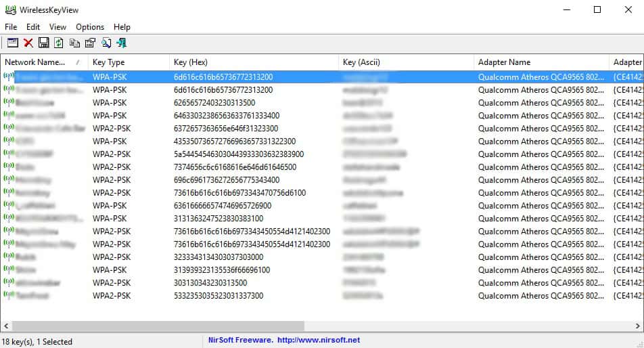Open the Edit menu
The height and width of the screenshot is (348, 644).
point(33,27)
